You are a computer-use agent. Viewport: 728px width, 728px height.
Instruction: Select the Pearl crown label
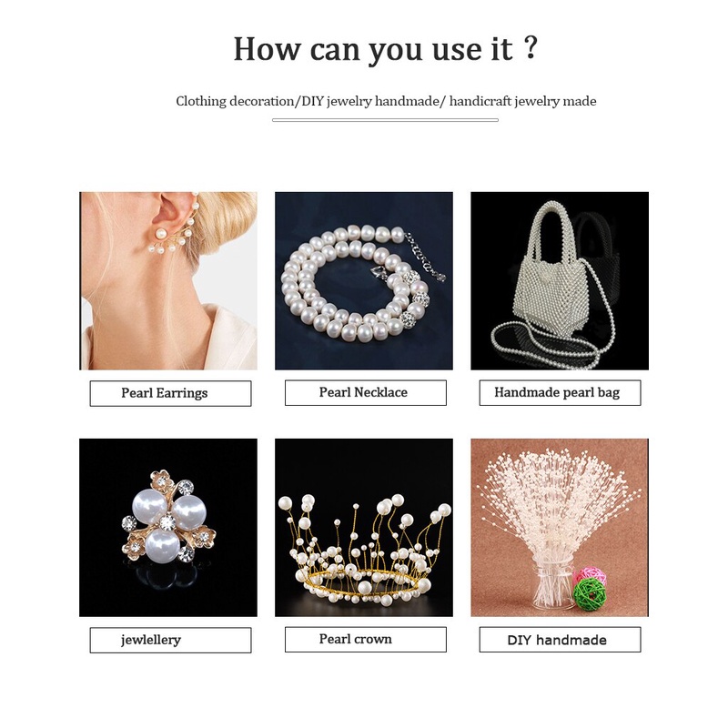coord(366,640)
